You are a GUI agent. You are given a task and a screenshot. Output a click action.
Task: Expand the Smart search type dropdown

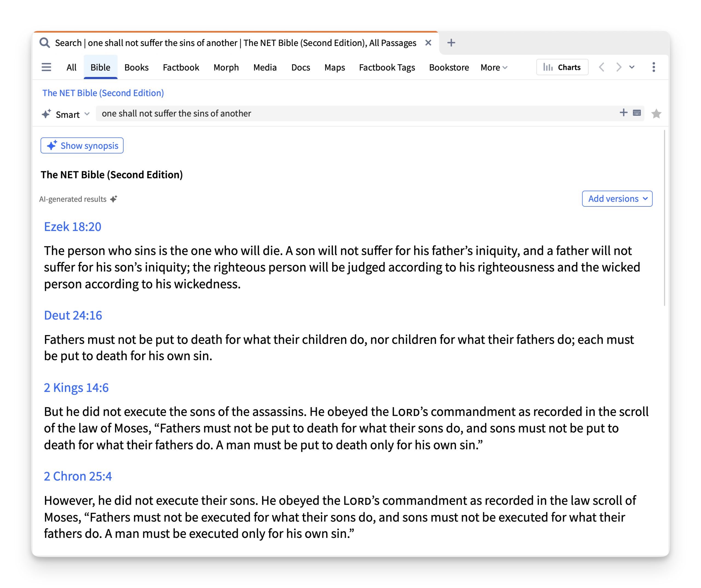click(73, 114)
